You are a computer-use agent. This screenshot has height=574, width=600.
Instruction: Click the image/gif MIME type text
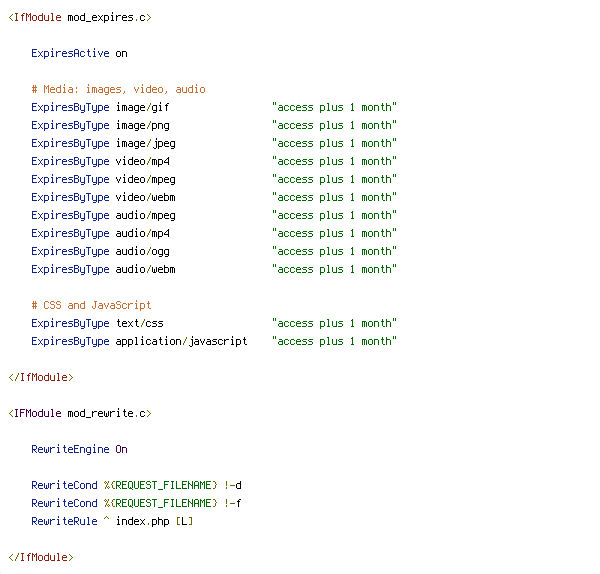pos(143,108)
